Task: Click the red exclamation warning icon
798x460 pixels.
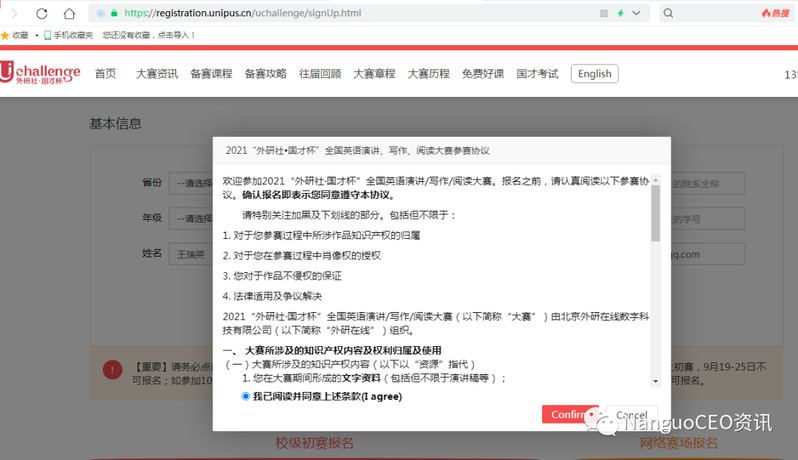Action: click(x=112, y=369)
